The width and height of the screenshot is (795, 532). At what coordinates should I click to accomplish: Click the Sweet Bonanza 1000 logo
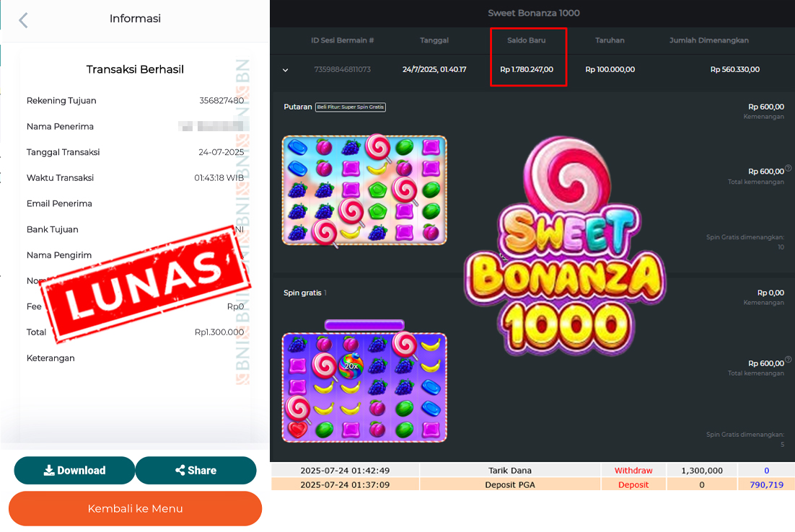coord(565,246)
